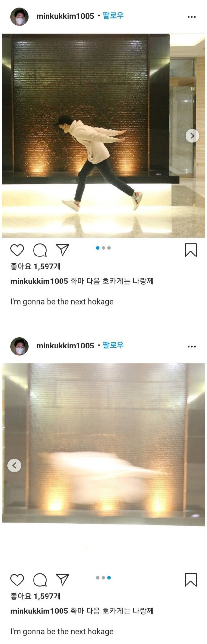Open comments on the first post

pos(40,250)
